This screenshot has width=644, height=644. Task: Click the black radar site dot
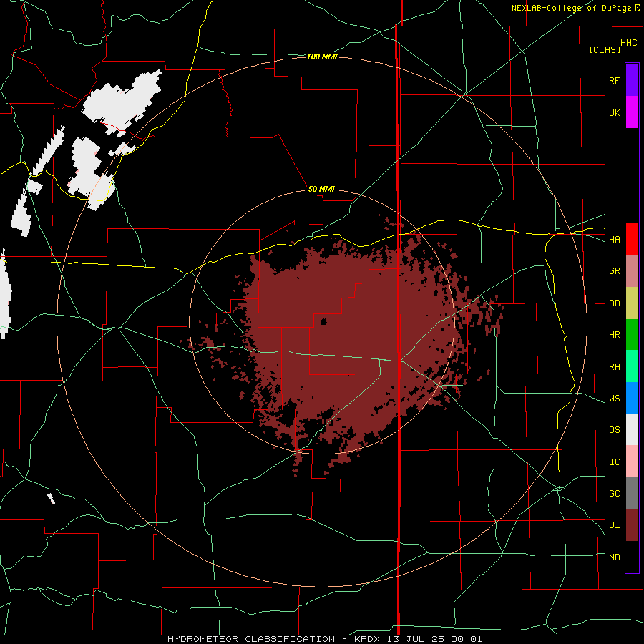[x=323, y=321]
